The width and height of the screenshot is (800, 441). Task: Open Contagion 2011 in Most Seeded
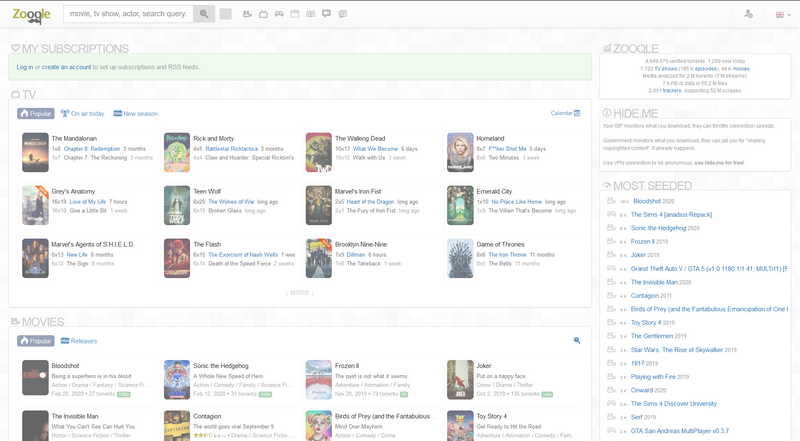pos(651,296)
